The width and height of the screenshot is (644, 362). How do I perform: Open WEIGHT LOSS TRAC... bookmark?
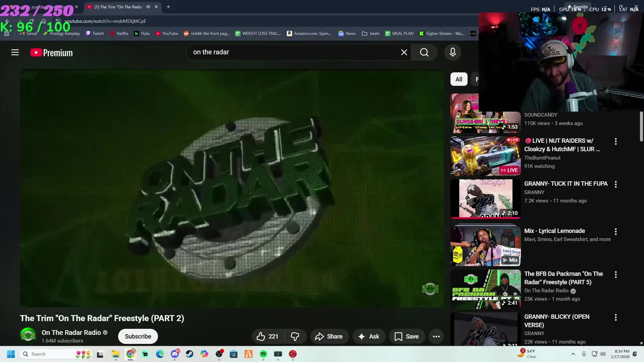pos(258,34)
